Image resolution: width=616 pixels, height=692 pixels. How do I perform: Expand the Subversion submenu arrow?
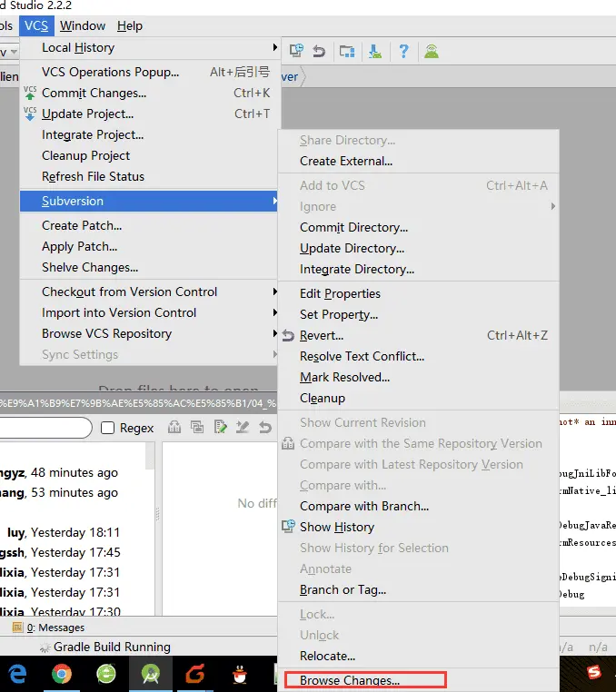(274, 201)
